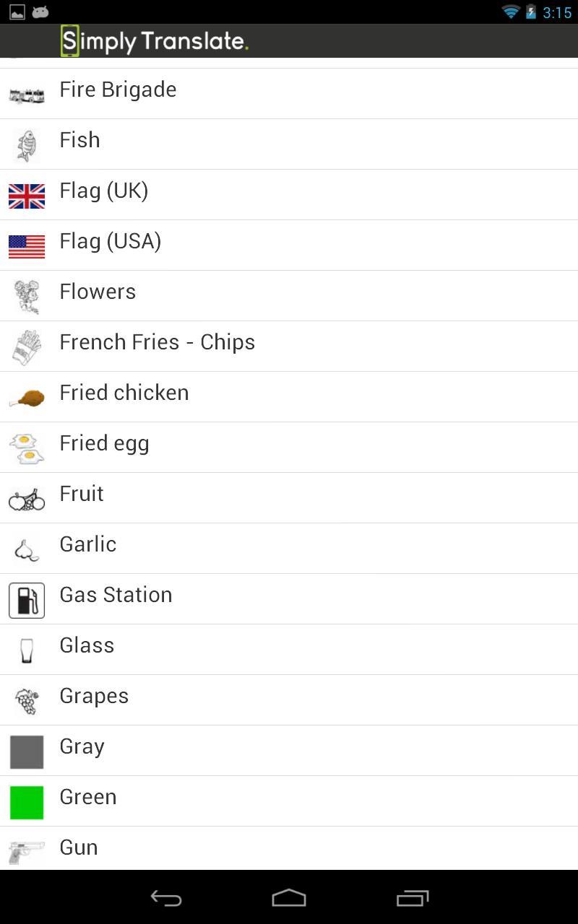578x924 pixels.
Task: Tap the Simply Translate app logo
Action: pos(155,41)
